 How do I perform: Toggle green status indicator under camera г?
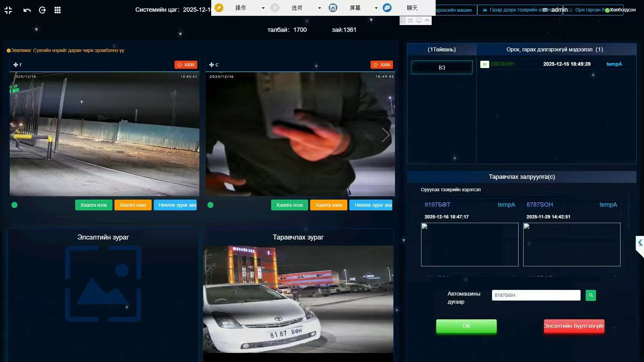tap(14, 205)
